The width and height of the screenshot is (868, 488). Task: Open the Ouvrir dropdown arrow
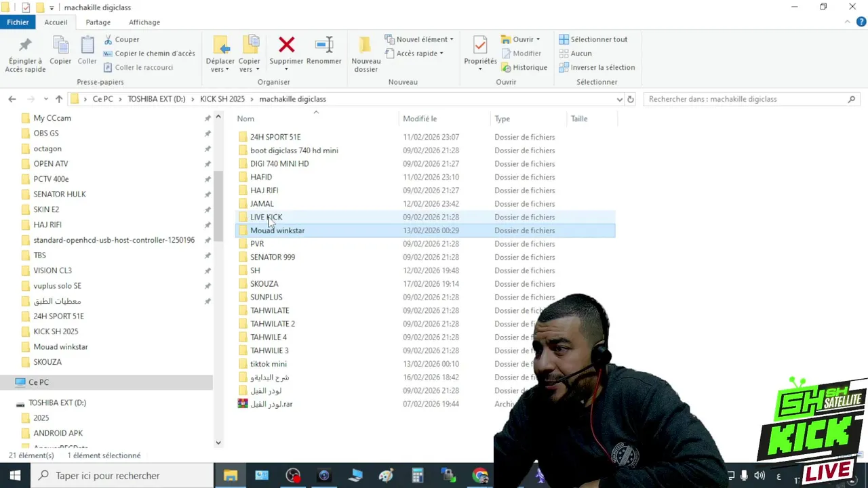[538, 39]
